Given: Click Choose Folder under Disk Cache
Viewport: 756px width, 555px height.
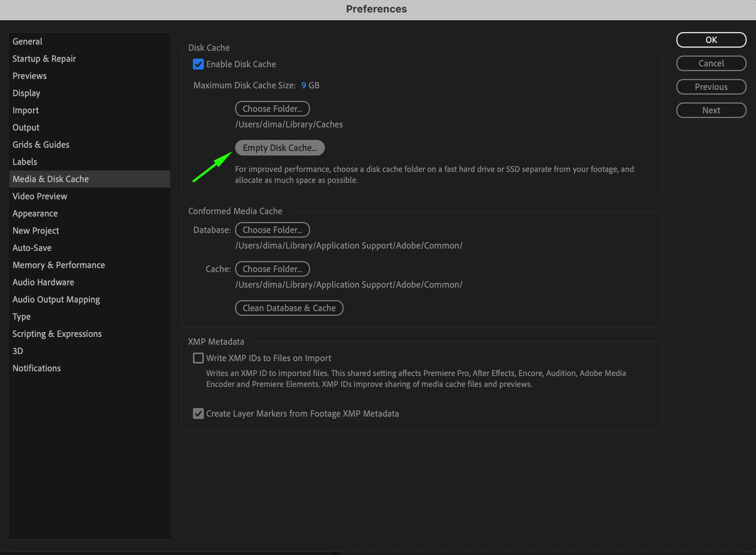Looking at the screenshot, I should coord(272,109).
